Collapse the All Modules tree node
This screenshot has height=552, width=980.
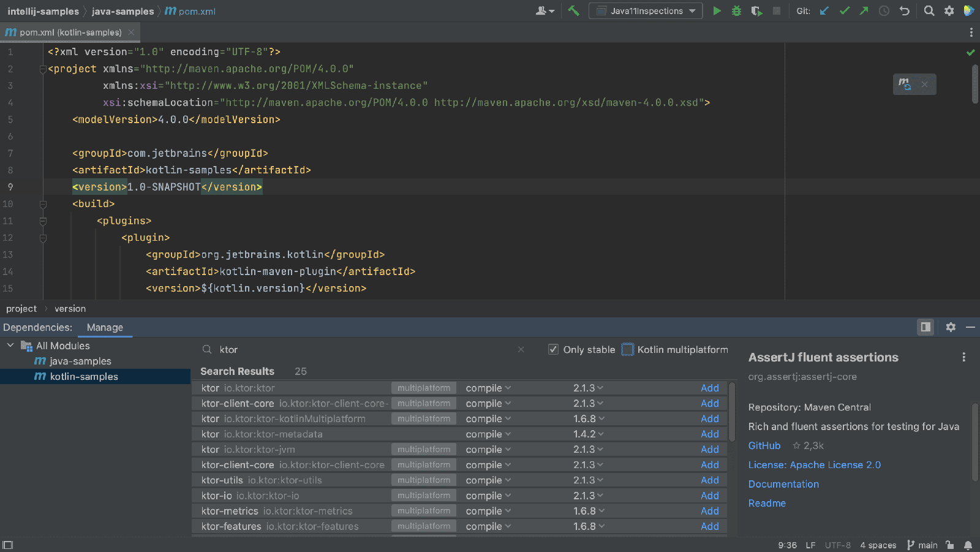[x=10, y=346]
